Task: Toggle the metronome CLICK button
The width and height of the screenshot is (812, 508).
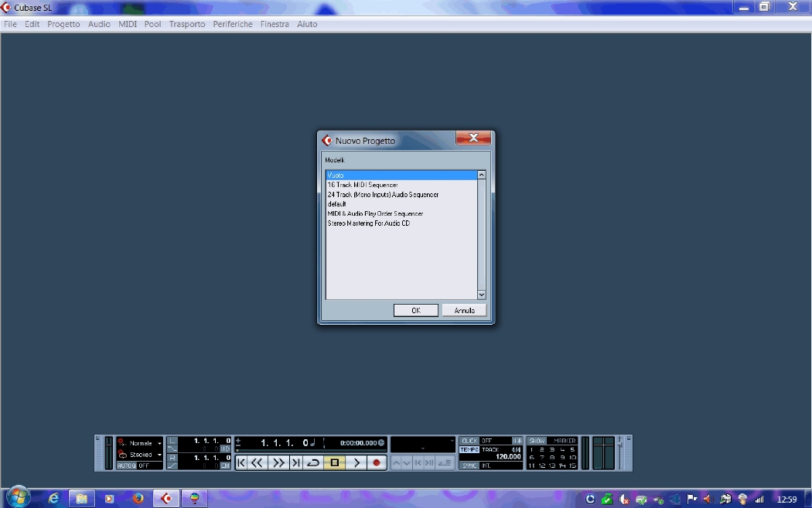Action: coord(469,441)
